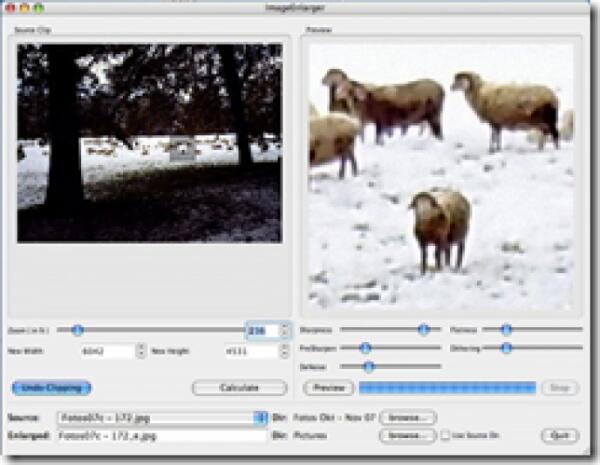Click the New Width stepper arrows
The height and width of the screenshot is (465, 600).
[140, 351]
